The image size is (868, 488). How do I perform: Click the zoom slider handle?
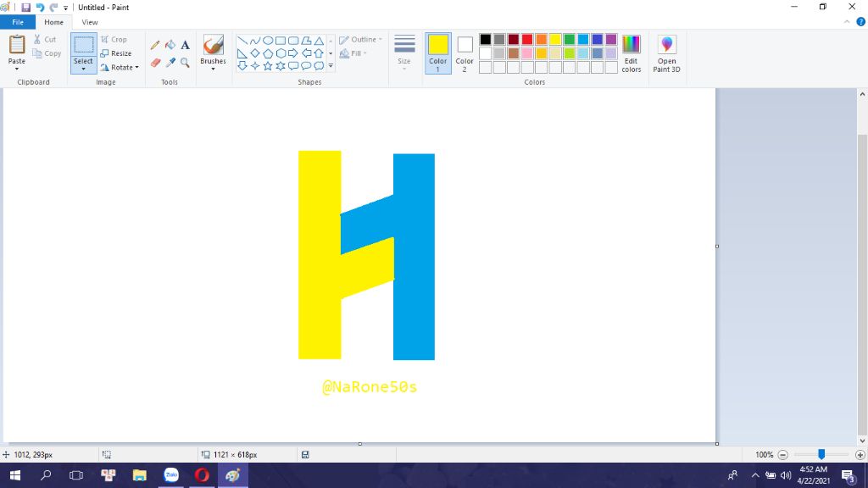coord(821,454)
